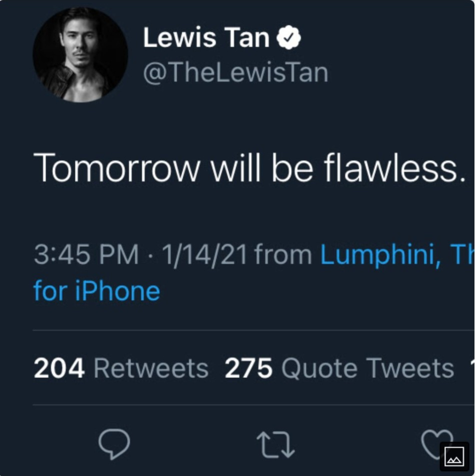Visit the @TheLewisTan handle
The image size is (476, 476).
(235, 73)
